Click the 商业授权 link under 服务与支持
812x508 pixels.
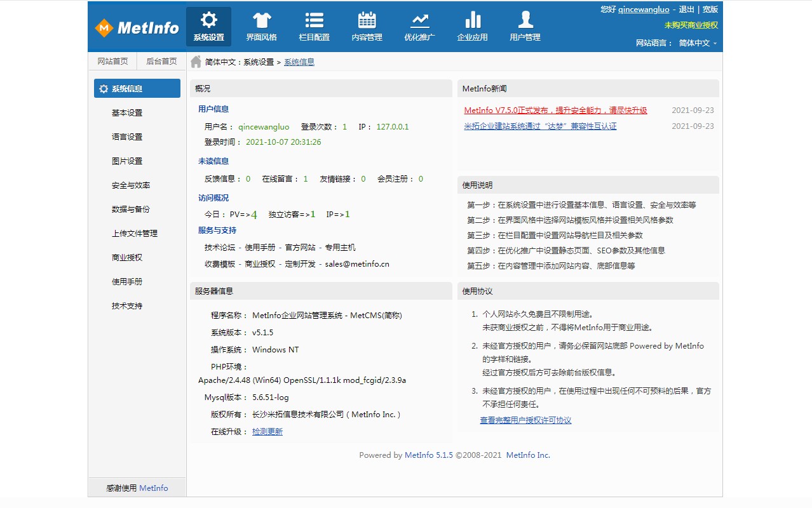pyautogui.click(x=261, y=264)
